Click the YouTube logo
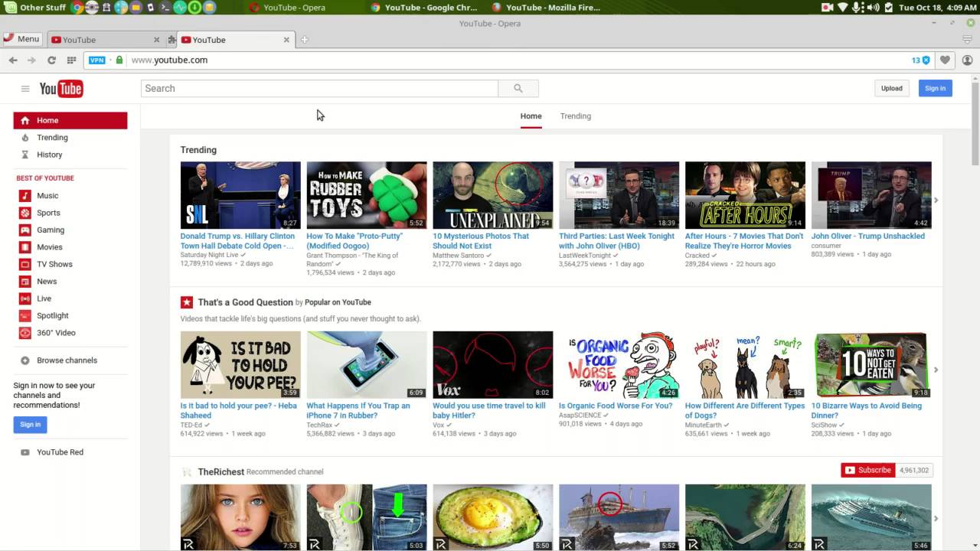980x551 pixels. (x=61, y=89)
